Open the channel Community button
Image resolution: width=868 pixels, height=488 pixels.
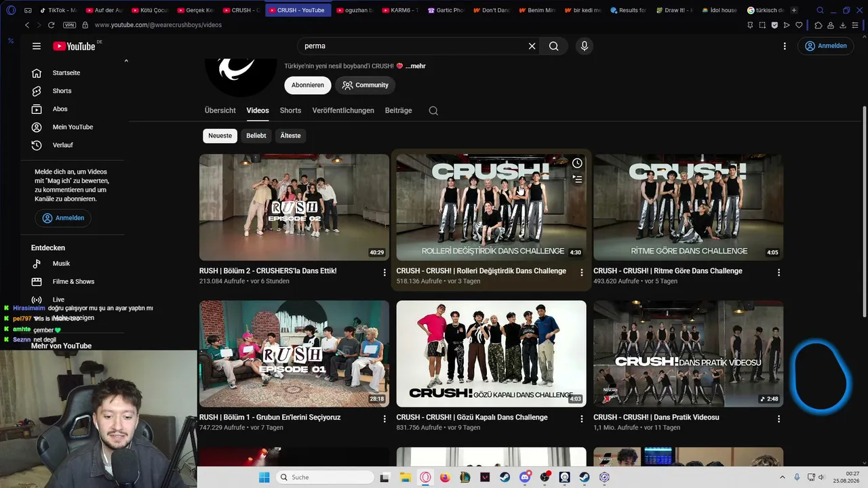(x=365, y=85)
